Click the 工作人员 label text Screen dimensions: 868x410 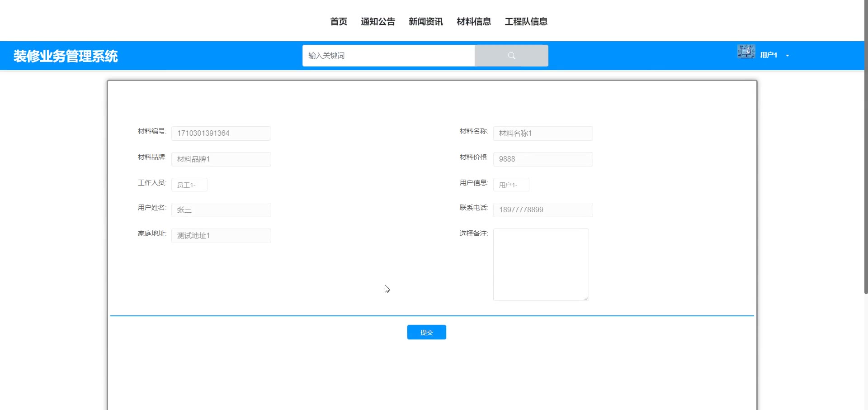pos(152,183)
